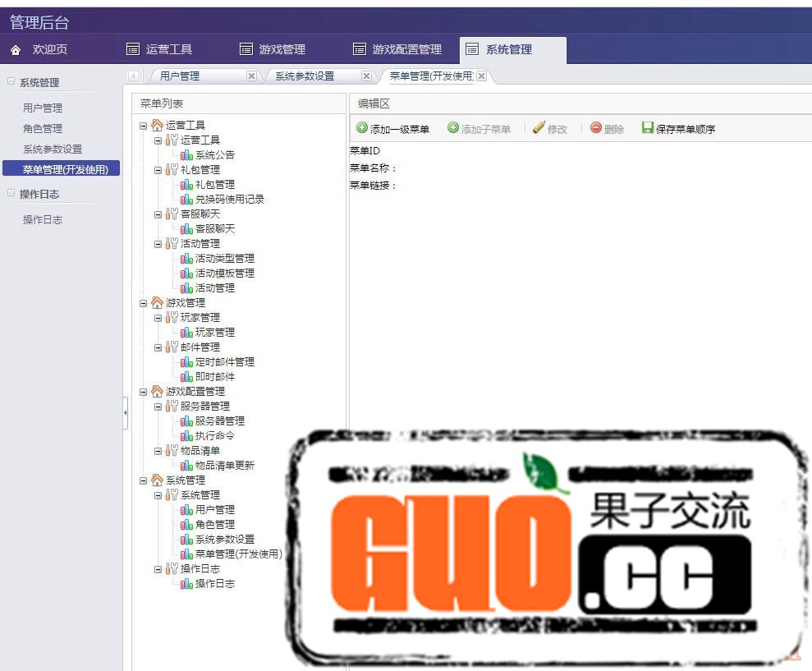Close the 系统参数设置 tab
Screen dimensions: 812x671
(366, 76)
